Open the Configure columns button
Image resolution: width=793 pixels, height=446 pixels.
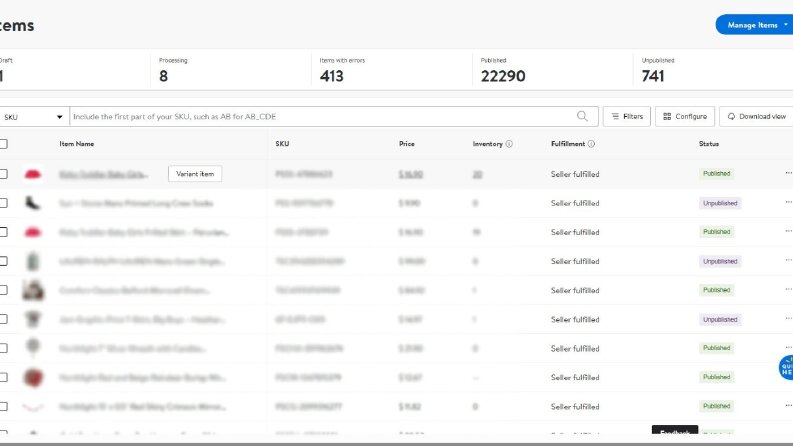tap(685, 116)
